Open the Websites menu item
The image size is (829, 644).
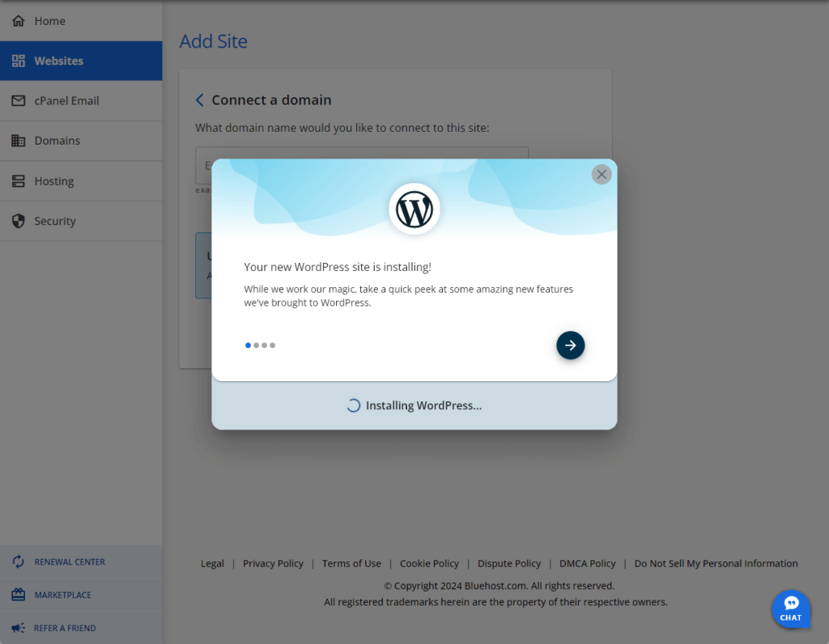pyautogui.click(x=81, y=61)
